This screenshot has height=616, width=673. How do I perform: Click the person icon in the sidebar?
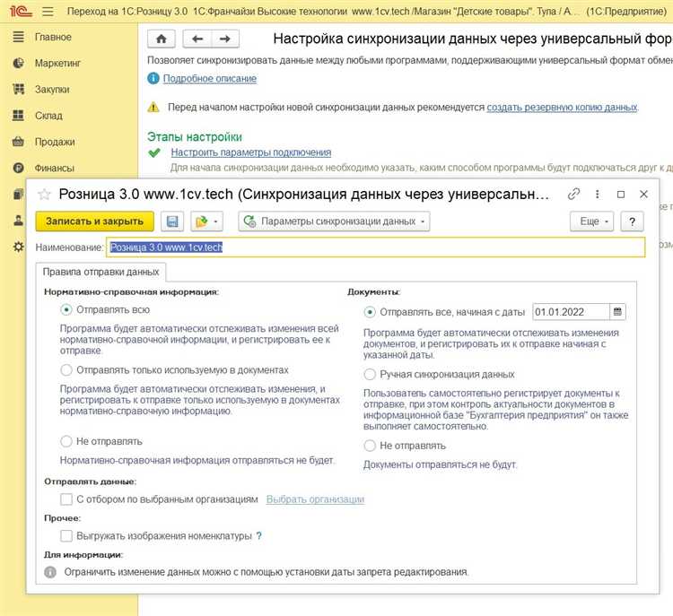19,221
